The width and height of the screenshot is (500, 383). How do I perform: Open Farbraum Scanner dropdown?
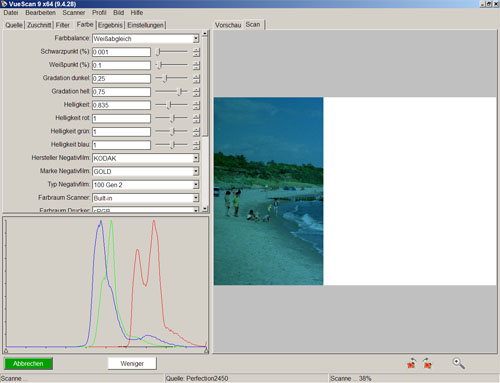pyautogui.click(x=196, y=198)
